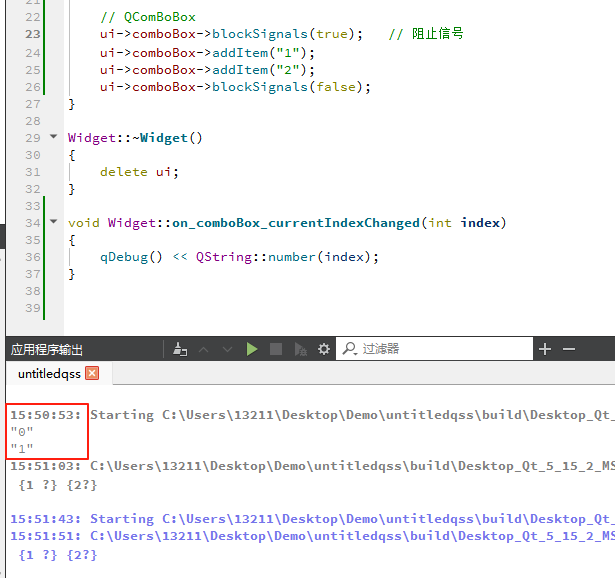
Task: Click the 15:51:03 exited output line
Action: (312, 466)
